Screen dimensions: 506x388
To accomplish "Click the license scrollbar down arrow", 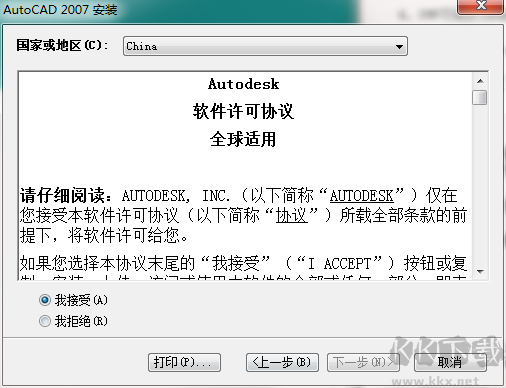I will pos(480,272).
